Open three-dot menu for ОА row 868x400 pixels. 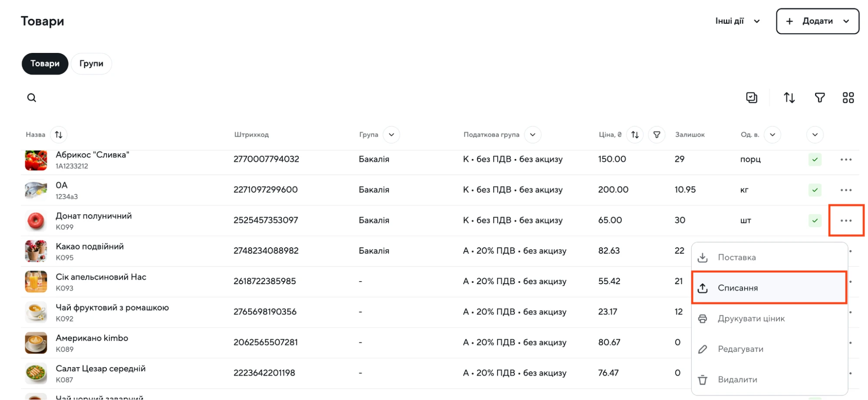[x=846, y=190]
